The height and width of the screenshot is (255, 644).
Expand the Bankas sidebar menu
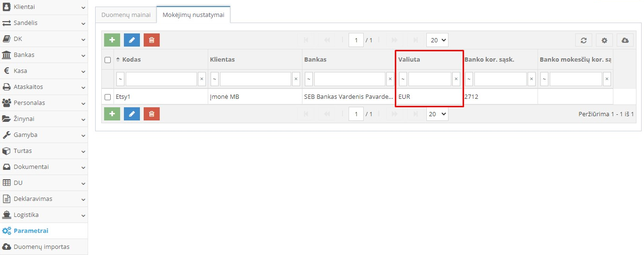(44, 55)
